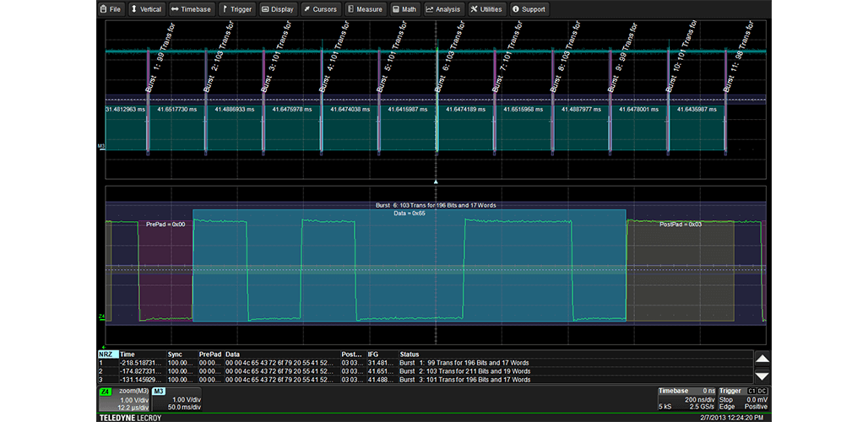This screenshot has height=422, width=868.
Task: Open the Vertical settings menu
Action: (144, 9)
